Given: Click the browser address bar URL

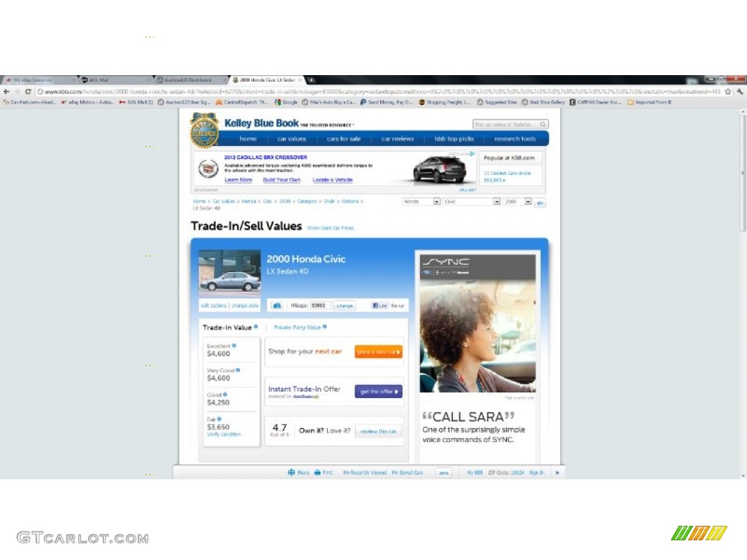Looking at the screenshot, I should coord(381,91).
